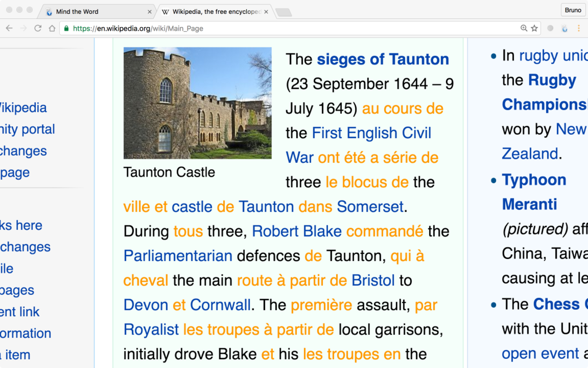
Task: Click the browser back arrow
Action: point(9,29)
